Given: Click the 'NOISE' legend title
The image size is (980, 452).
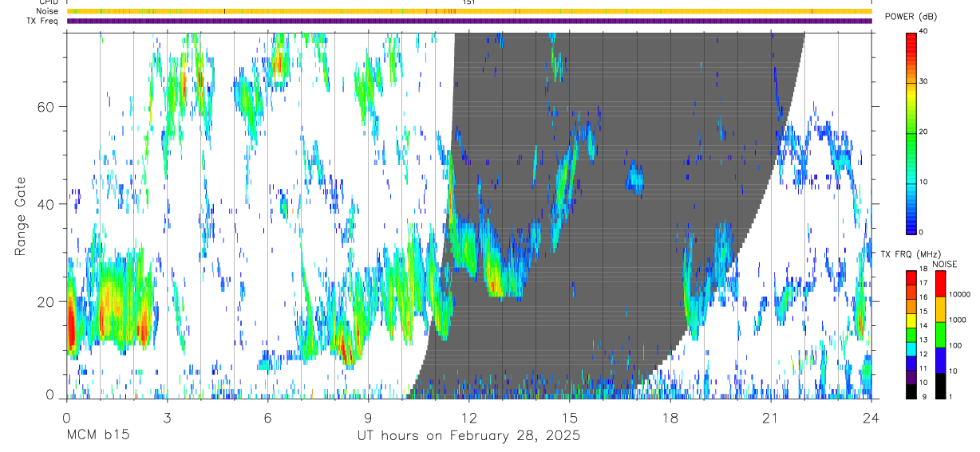Looking at the screenshot, I should pos(945,264).
